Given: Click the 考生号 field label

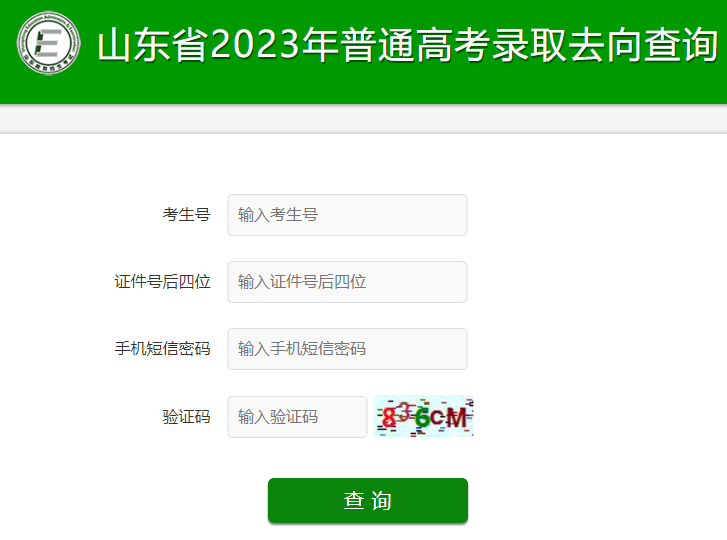Looking at the screenshot, I should [186, 215].
